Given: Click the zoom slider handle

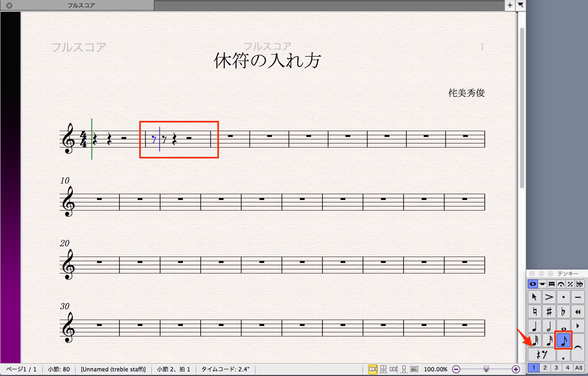Looking at the screenshot, I should [x=486, y=369].
